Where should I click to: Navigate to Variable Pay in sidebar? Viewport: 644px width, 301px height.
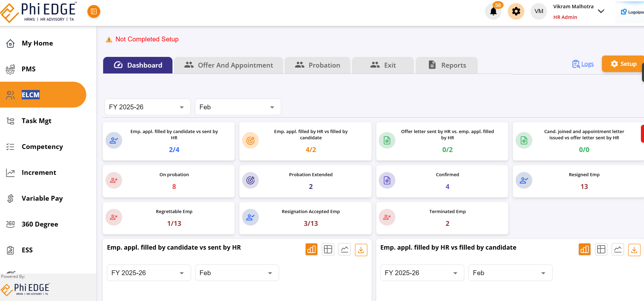[x=42, y=198]
